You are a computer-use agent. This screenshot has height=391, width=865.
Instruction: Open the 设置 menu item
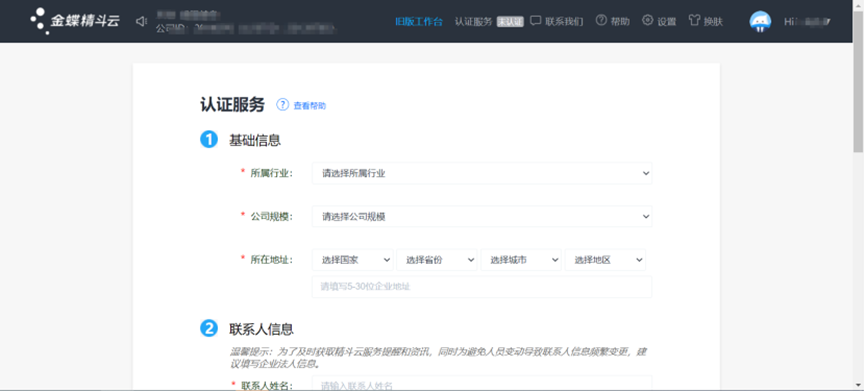point(667,22)
